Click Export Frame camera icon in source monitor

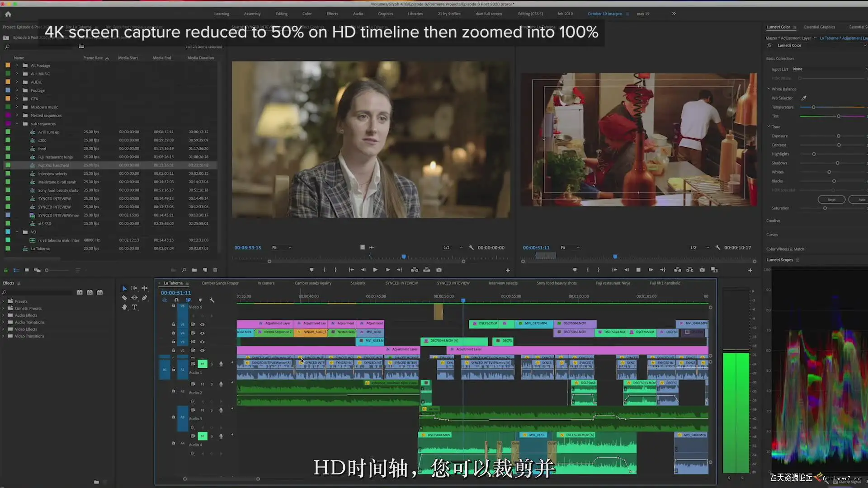click(x=439, y=270)
